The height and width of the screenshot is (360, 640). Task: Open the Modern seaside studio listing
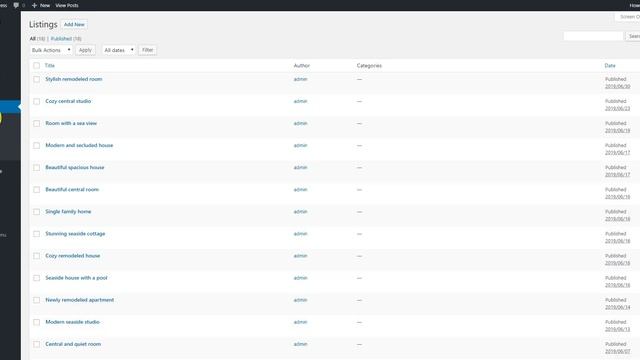[73, 322]
